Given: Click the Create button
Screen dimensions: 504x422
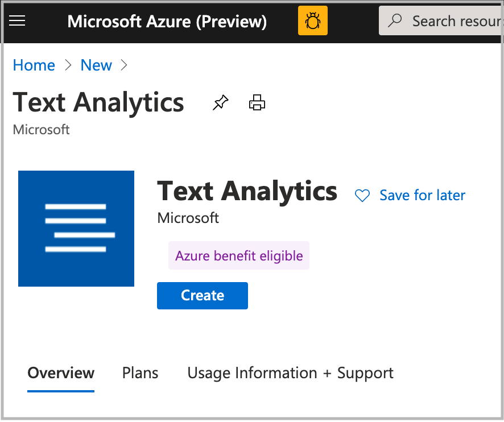Looking at the screenshot, I should [202, 295].
